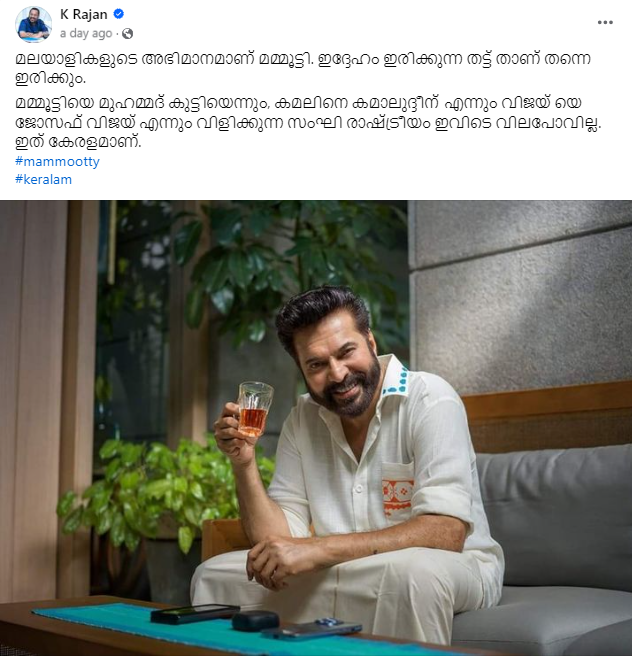Click the blue verified badge beside K Rajan
Screen dimensions: 632x657
[119, 14]
